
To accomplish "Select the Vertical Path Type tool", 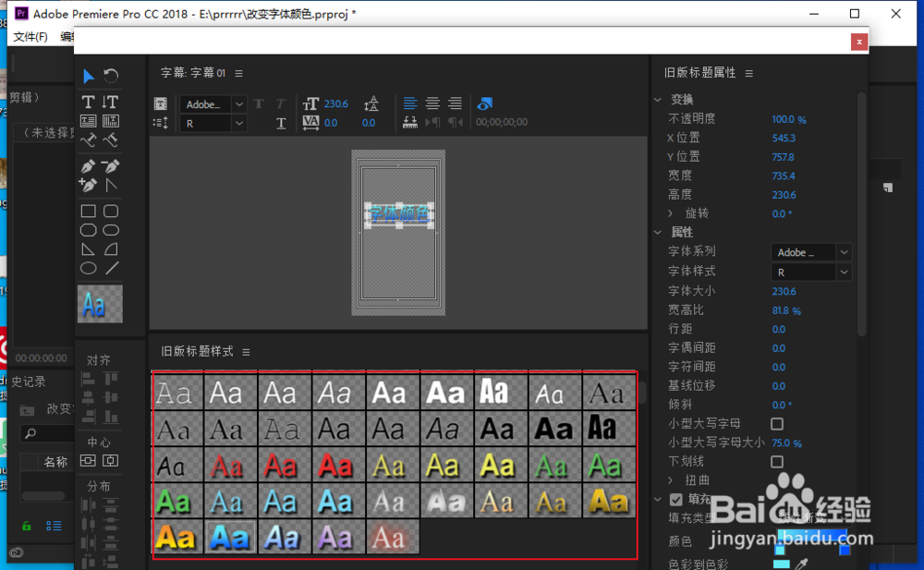I will click(x=110, y=140).
